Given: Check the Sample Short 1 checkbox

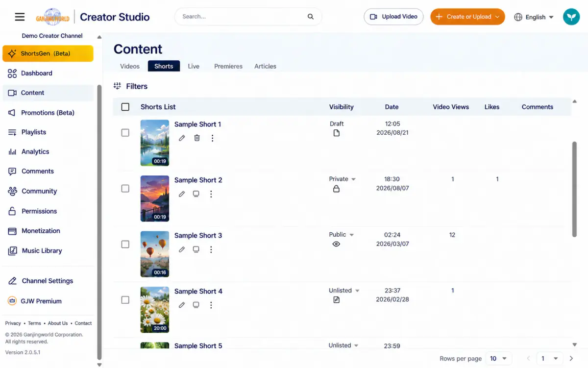Looking at the screenshot, I should 125,133.
